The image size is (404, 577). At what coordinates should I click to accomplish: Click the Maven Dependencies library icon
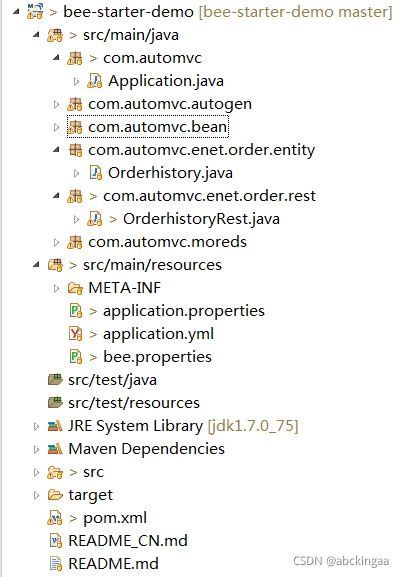pos(55,449)
